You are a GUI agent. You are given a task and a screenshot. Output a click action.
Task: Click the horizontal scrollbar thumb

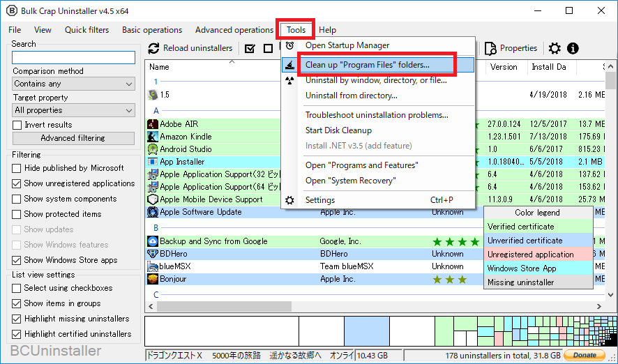coord(225,306)
